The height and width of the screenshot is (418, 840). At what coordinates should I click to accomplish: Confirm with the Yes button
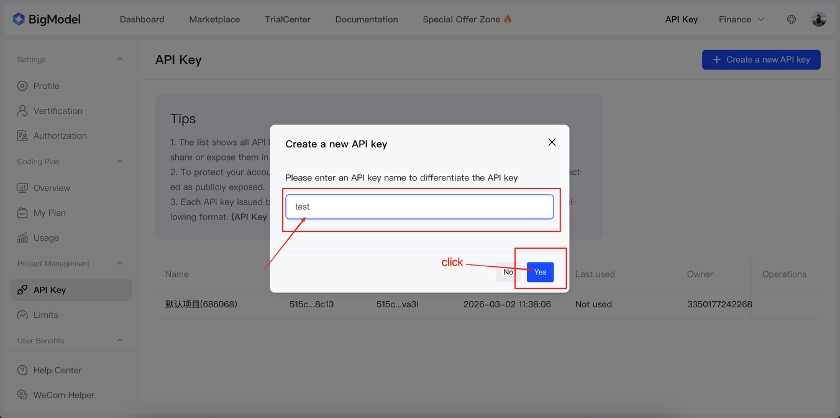540,272
